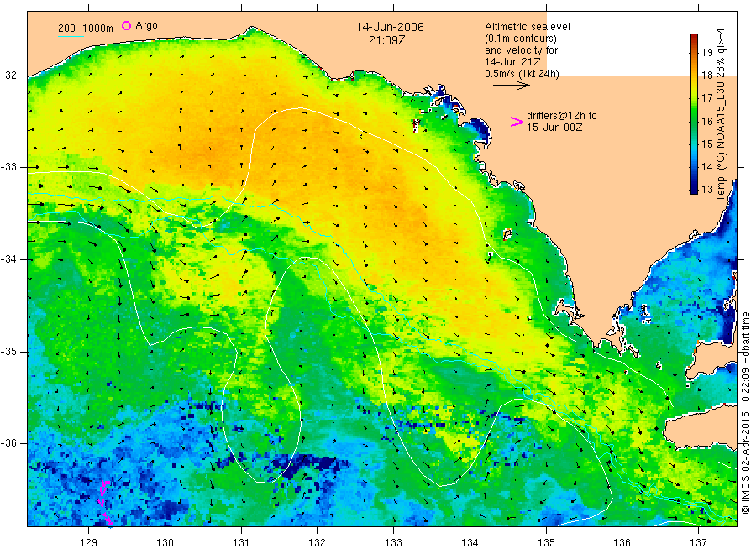
Task: Click the color bar tick label 15
Action: (706, 144)
